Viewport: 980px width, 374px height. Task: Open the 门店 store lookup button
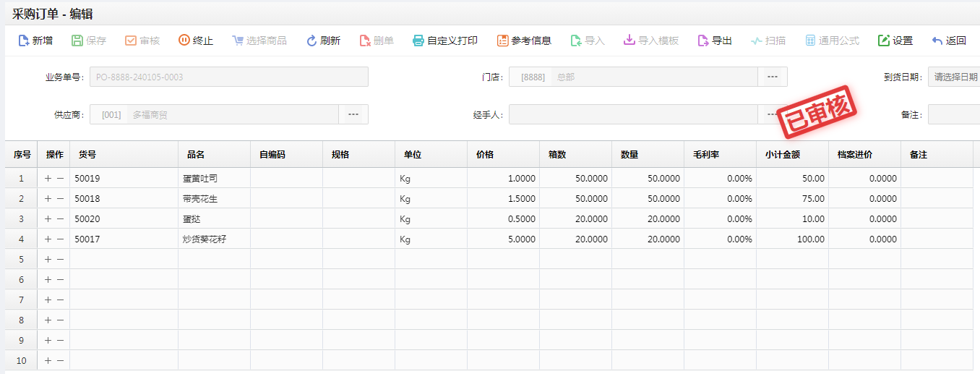[773, 77]
